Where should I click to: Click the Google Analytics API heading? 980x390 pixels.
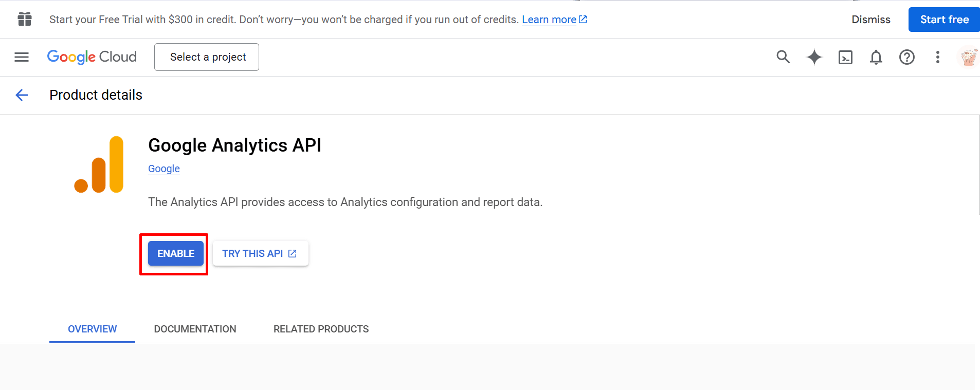click(x=234, y=145)
